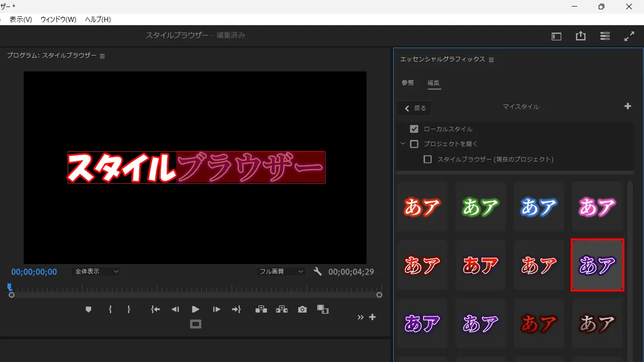Viewport: 644px width, 362px height.
Task: Step back one frame
Action: pyautogui.click(x=175, y=309)
